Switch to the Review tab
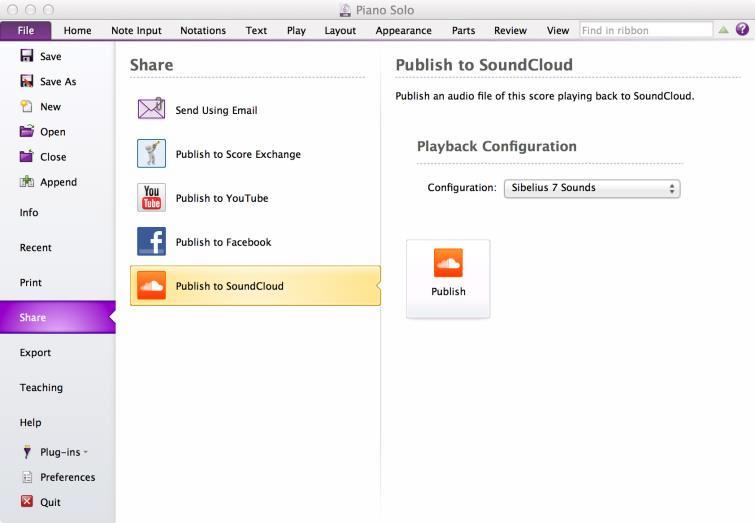Viewport: 755px width, 523px height. coord(510,30)
